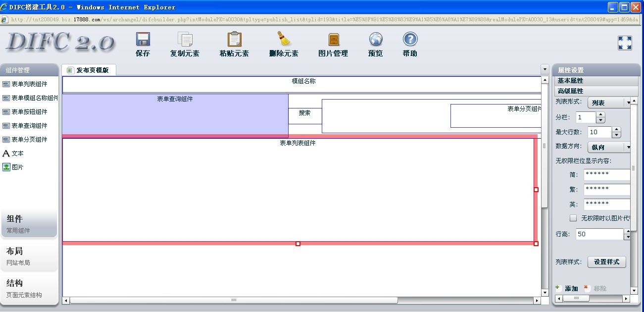Select 表单查询组件 in the component list
This screenshot has width=644, height=312.
pos(29,126)
